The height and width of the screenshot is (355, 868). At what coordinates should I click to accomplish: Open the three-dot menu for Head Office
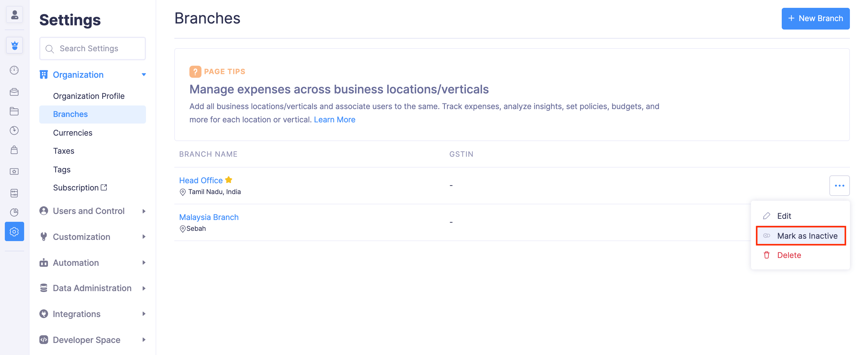(x=839, y=186)
